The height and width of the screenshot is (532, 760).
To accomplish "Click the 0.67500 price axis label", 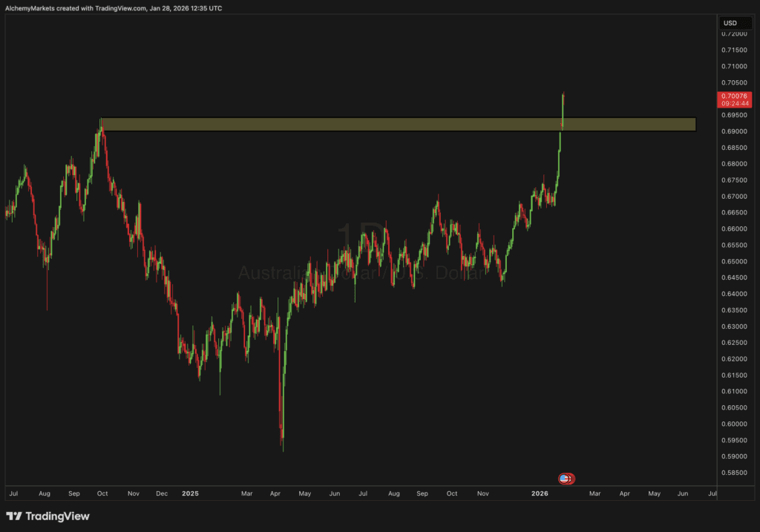I will (x=734, y=180).
